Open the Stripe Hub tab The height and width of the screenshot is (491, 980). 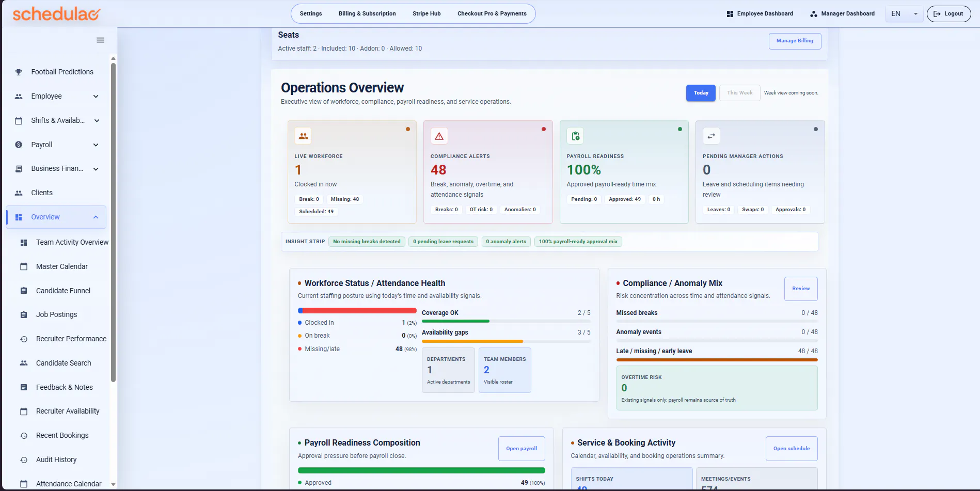point(426,14)
